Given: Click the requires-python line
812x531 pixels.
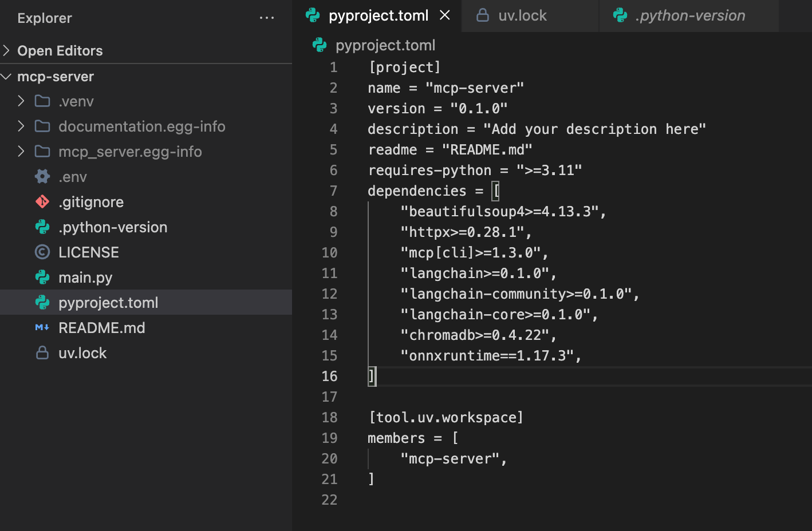Looking at the screenshot, I should (x=475, y=170).
